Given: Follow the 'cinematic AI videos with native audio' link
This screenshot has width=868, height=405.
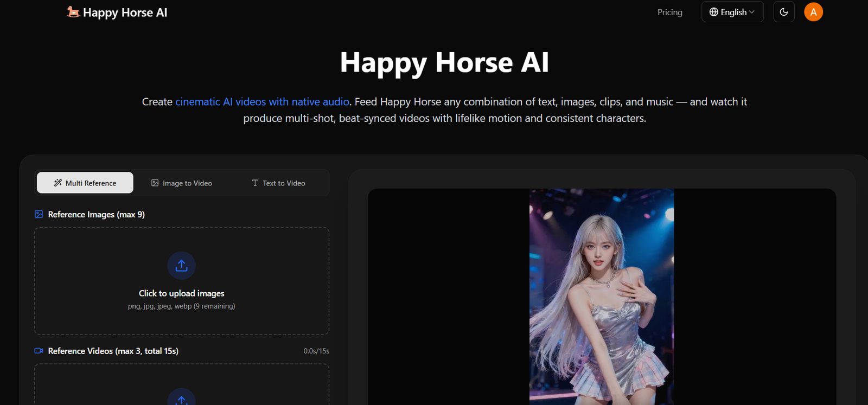Looking at the screenshot, I should tap(262, 102).
